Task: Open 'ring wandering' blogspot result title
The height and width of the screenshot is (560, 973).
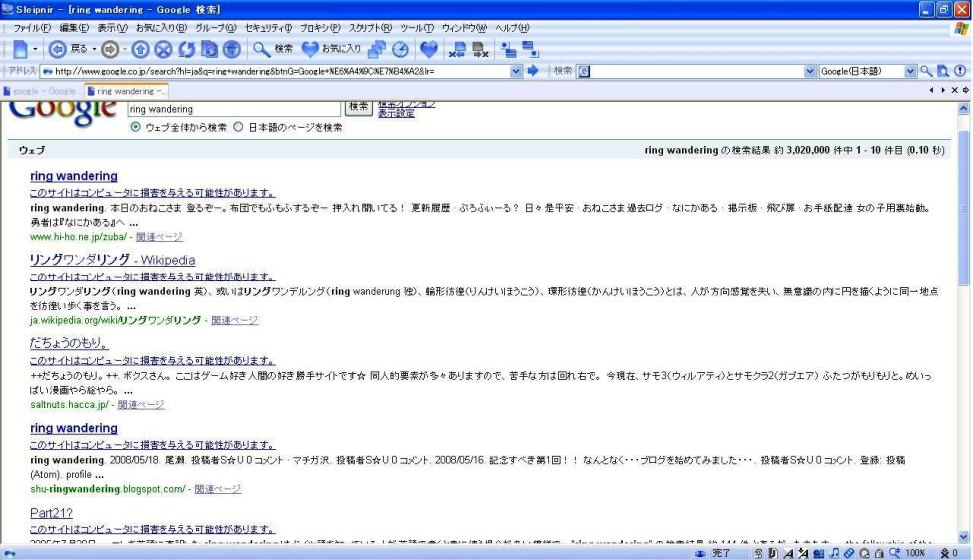Action: (74, 428)
